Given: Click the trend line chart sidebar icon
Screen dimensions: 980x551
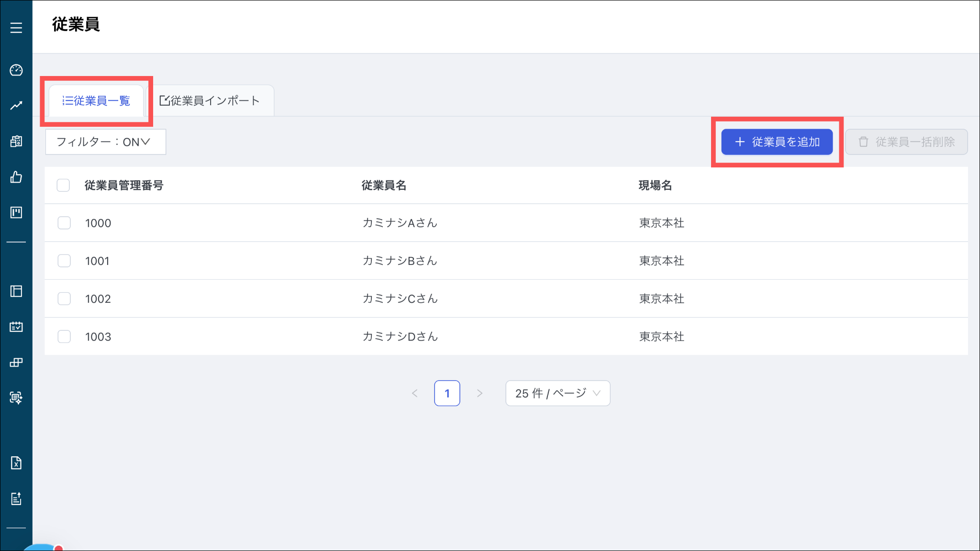Looking at the screenshot, I should coord(16,106).
